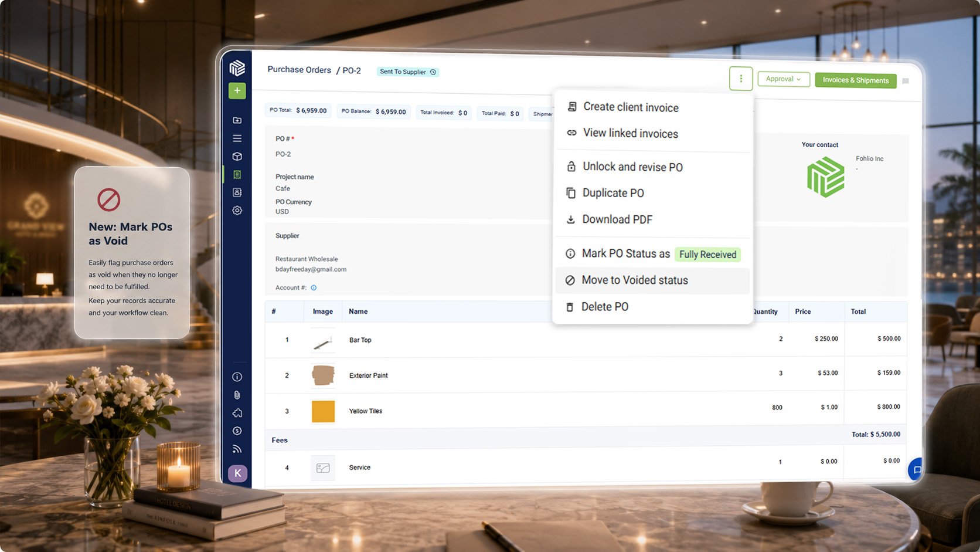Click the Total Invoiced $ 0 chip
Screen dimensions: 980x552
(x=444, y=113)
